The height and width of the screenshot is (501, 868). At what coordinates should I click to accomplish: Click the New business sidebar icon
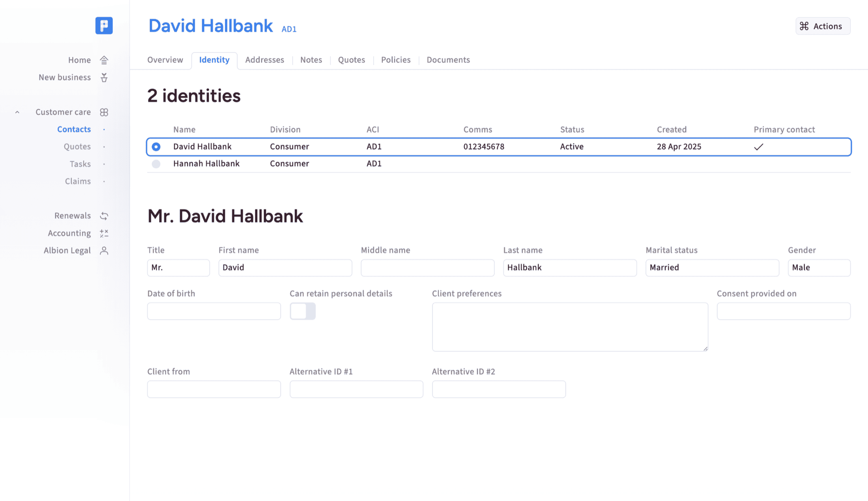[x=104, y=77]
